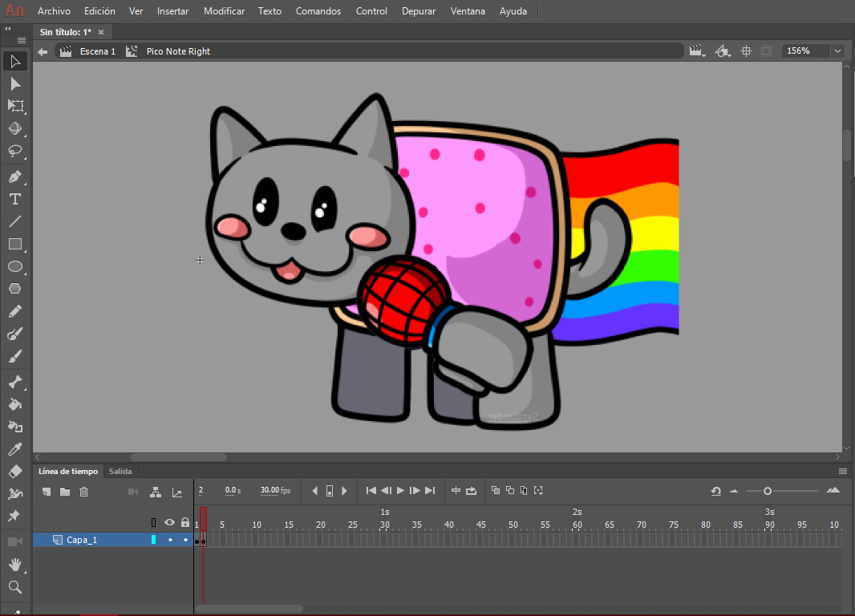This screenshot has width=855, height=616.
Task: Go back to Escena 1
Action: [97, 51]
